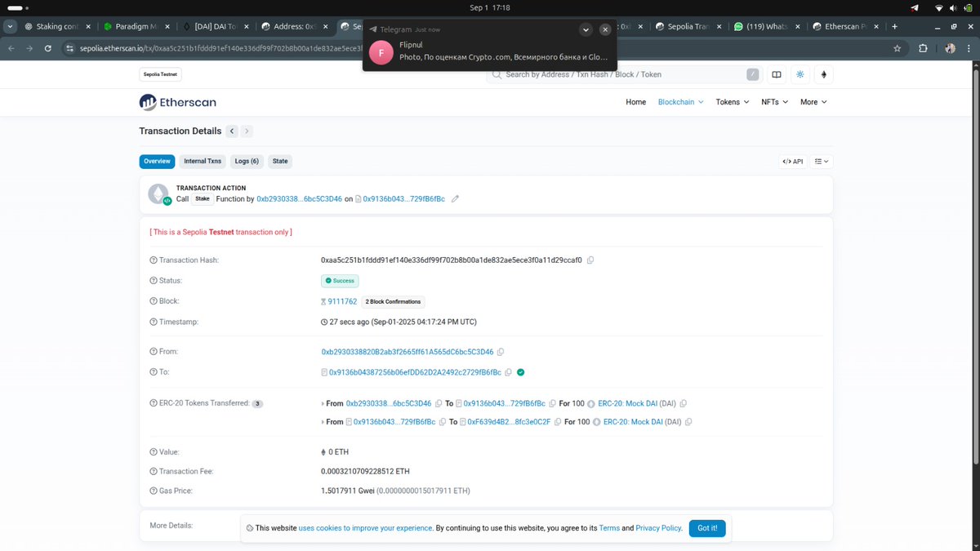Screen dimensions: 980x551
Task: Click the green verified checkmark beside To address
Action: (x=521, y=372)
